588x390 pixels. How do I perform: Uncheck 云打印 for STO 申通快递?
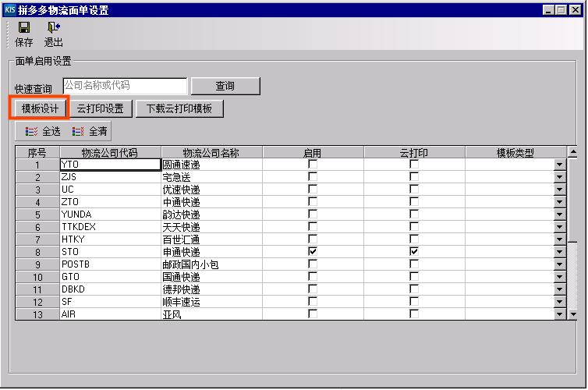click(x=414, y=252)
